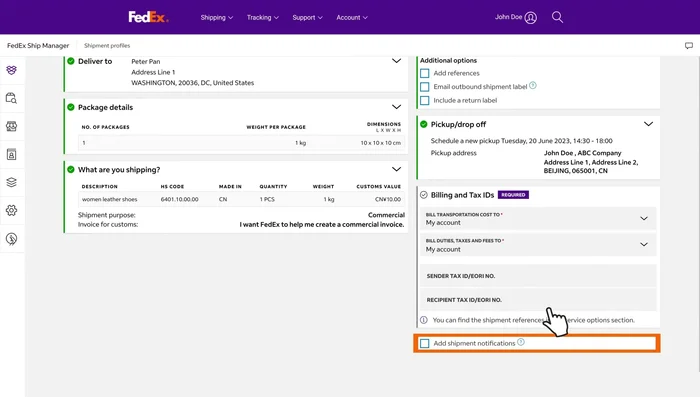Tick Email outbound shipment label checkbox
This screenshot has height=397, width=700.
425,87
